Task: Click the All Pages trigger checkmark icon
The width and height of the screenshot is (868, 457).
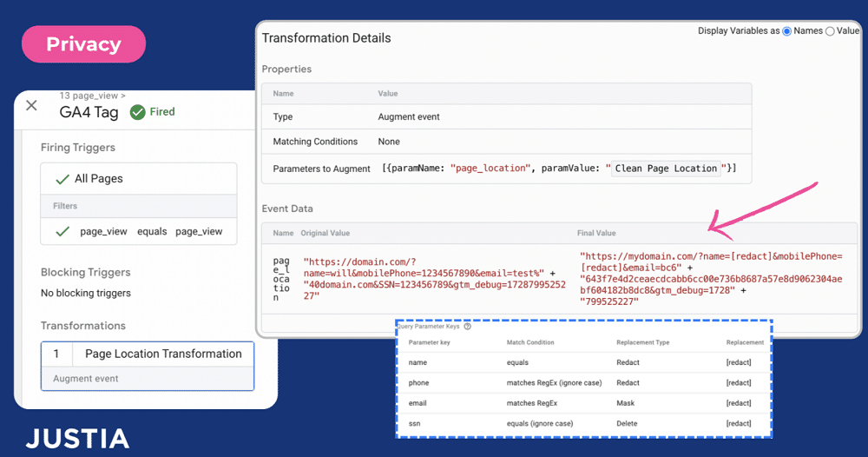Action: coord(62,179)
